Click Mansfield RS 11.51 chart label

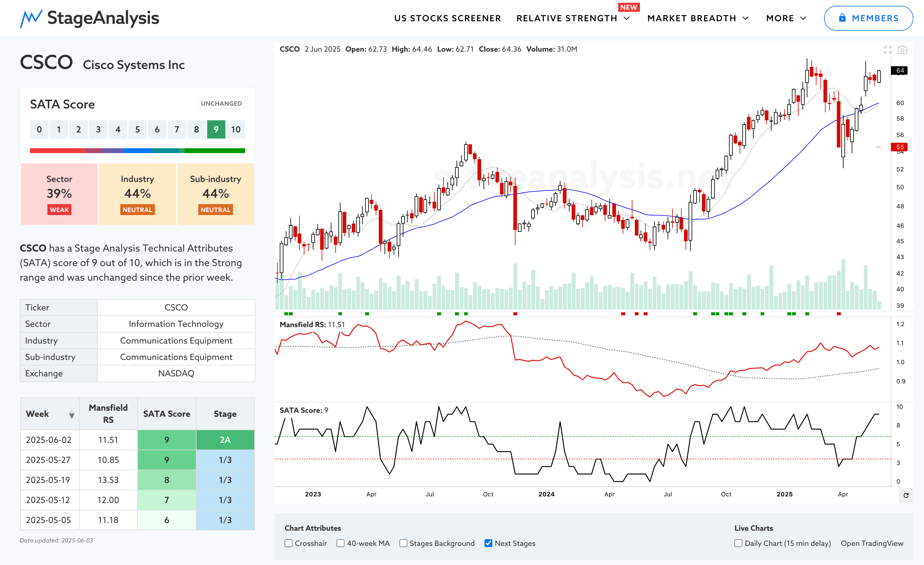coord(312,325)
